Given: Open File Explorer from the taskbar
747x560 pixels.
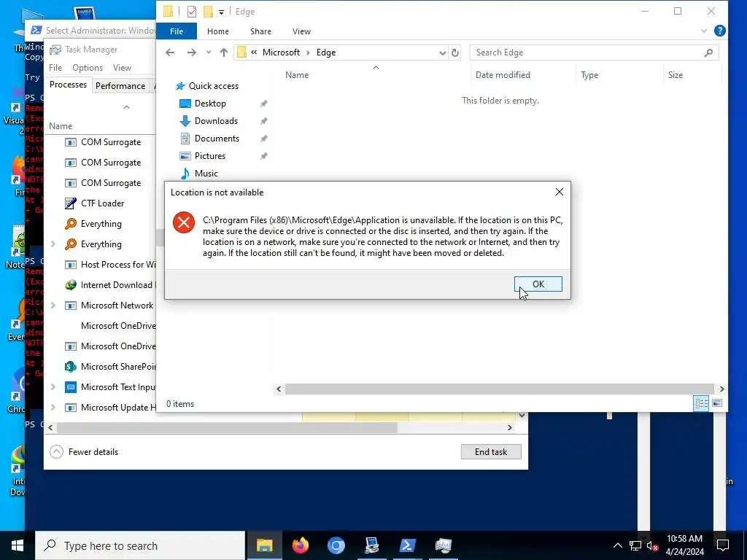Looking at the screenshot, I should (x=264, y=545).
